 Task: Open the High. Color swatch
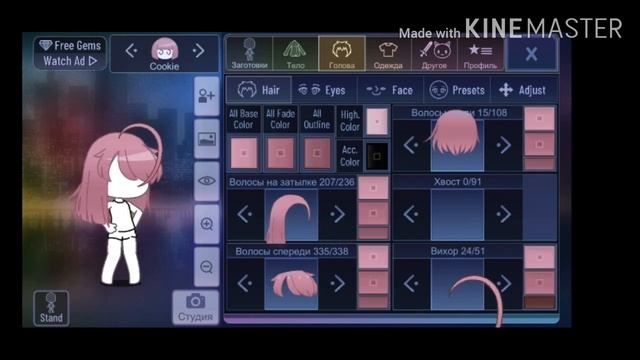click(x=377, y=121)
